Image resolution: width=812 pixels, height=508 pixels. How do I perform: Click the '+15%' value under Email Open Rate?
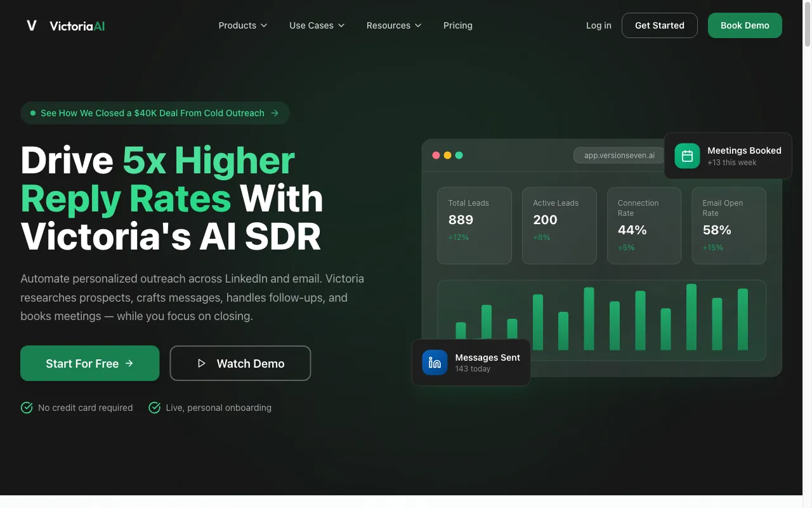point(713,248)
